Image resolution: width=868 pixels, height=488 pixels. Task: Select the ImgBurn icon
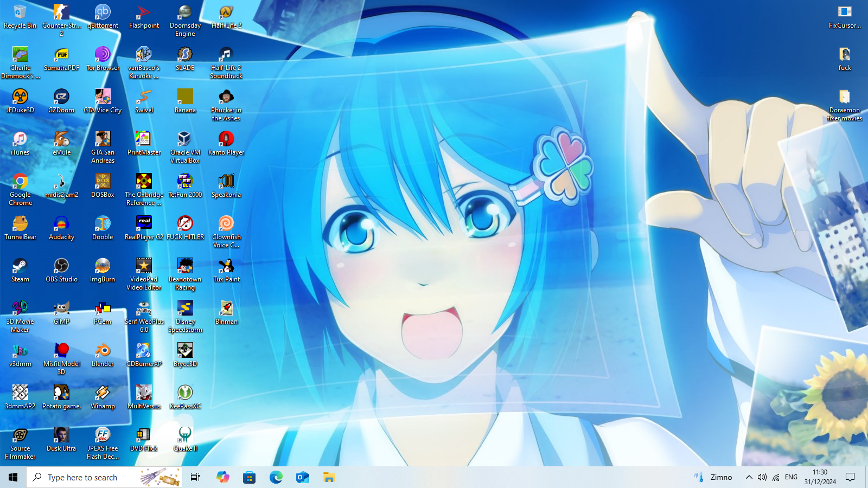(x=103, y=271)
